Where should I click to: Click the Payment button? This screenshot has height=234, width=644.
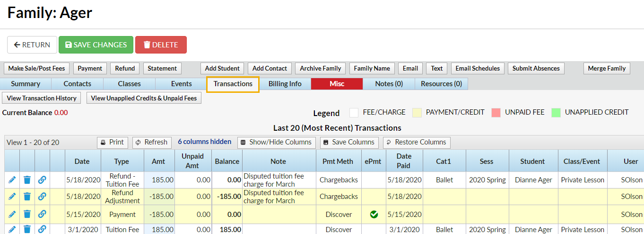pyautogui.click(x=90, y=68)
